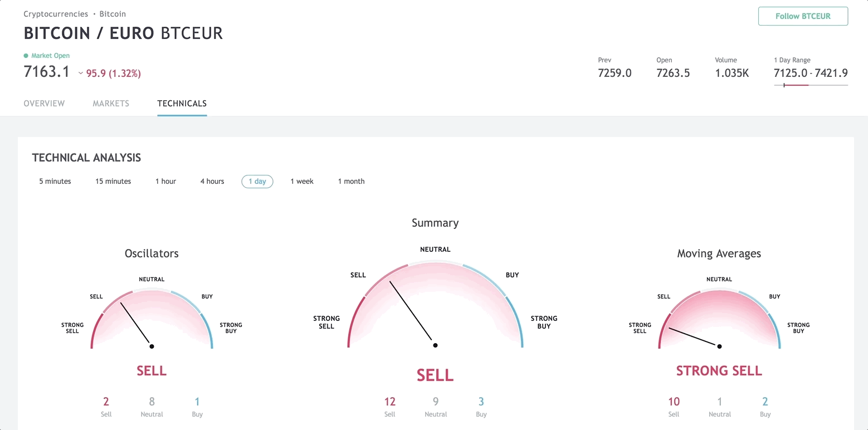Open the Bitcoin breadcrumb link
The width and height of the screenshot is (868, 430).
[113, 14]
